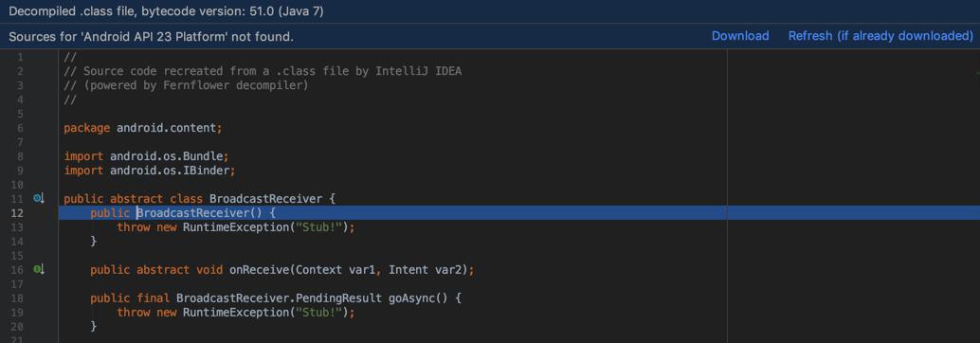
Task: Click the Intent var2 parameter
Action: click(x=427, y=270)
